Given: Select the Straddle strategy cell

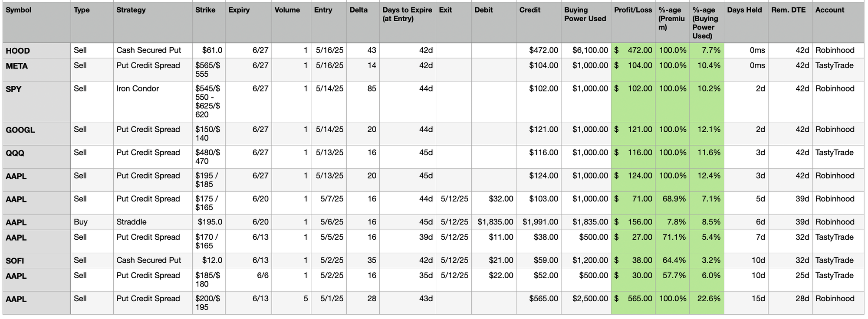Looking at the screenshot, I should 153,222.
